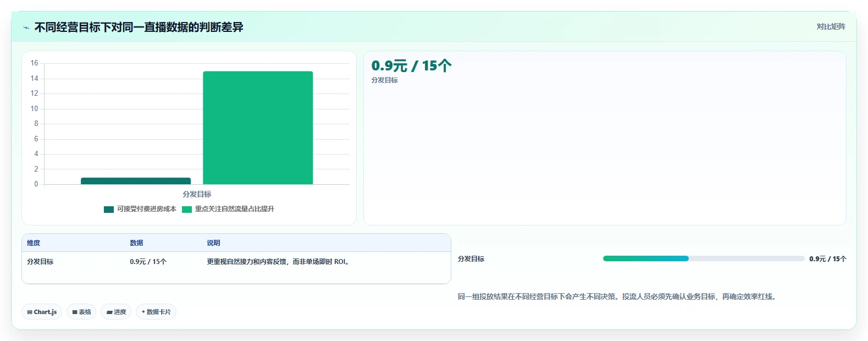Image resolution: width=868 pixels, height=341 pixels.
Task: Click the 进度 tag chip
Action: point(116,312)
